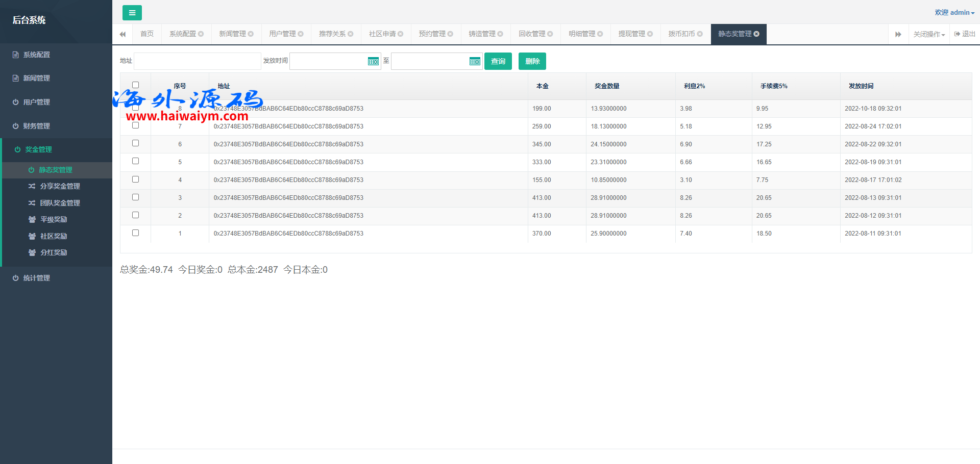Close the 新闻管理 tab with its X icon
This screenshot has width=980, height=464.
click(251, 34)
